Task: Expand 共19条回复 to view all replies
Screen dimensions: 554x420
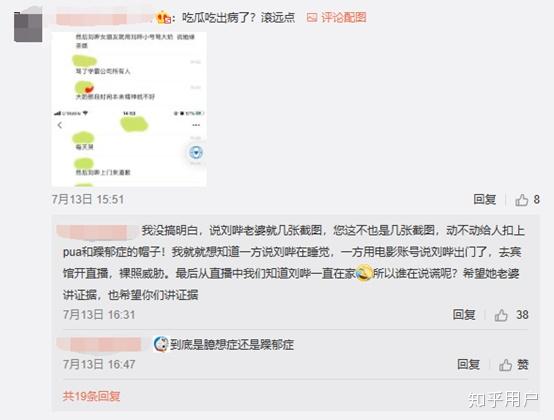Action: [x=92, y=396]
